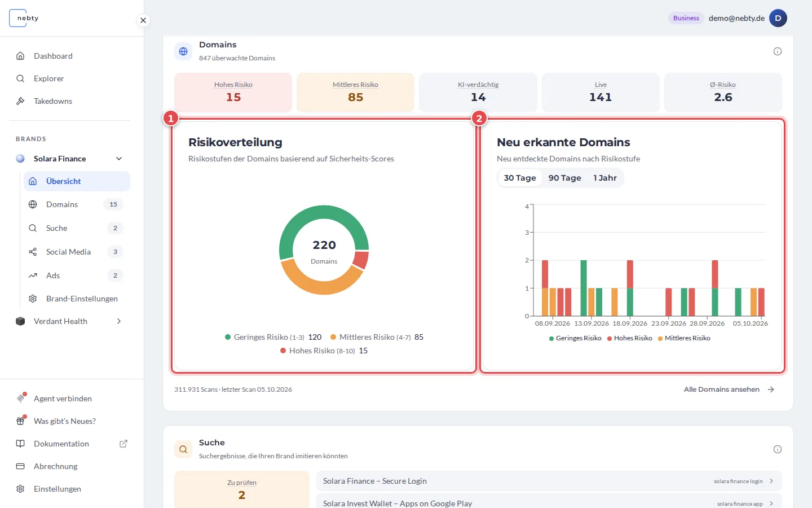This screenshot has height=508, width=812.
Task: Click the magnifier icon in the Suche card
Action: 183,449
